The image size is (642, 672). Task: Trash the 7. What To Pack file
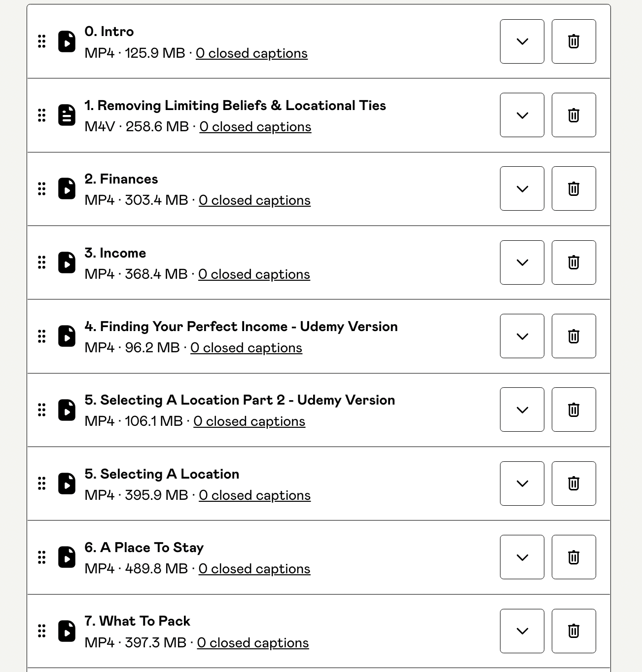coord(573,631)
